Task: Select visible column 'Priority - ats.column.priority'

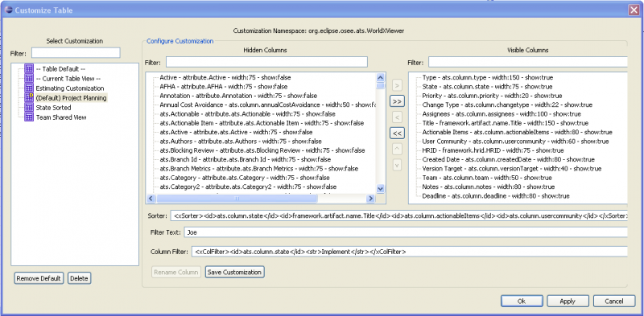Action: point(492,96)
